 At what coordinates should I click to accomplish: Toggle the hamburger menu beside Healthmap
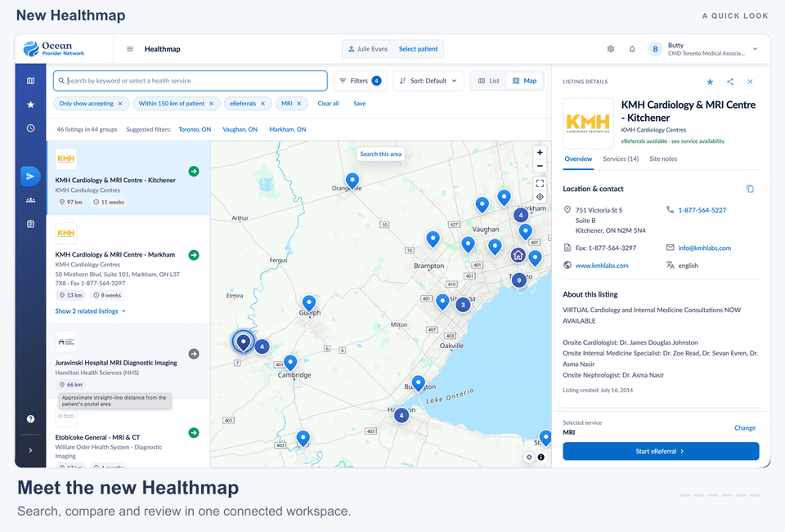pyautogui.click(x=130, y=49)
